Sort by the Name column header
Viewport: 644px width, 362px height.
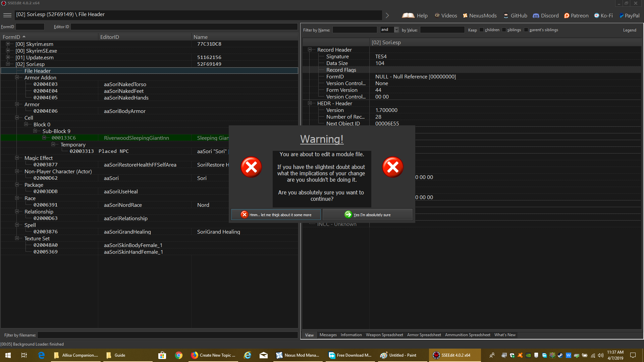(x=245, y=37)
